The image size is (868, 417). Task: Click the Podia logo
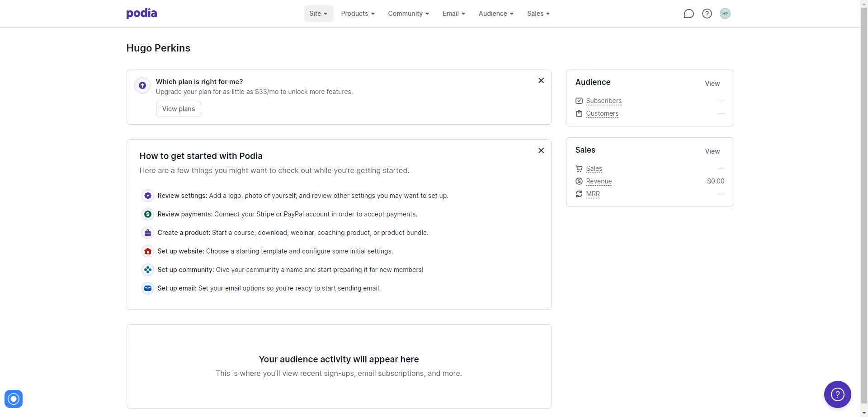pyautogui.click(x=142, y=14)
